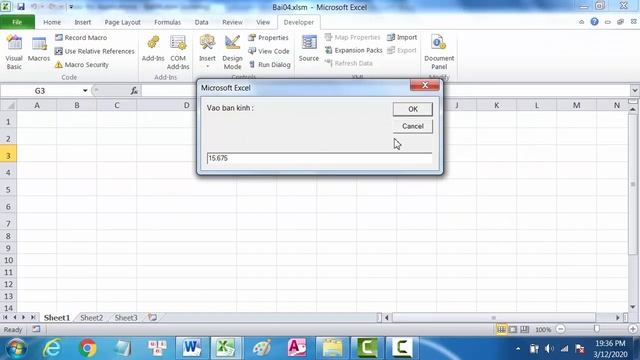The image size is (640, 360).
Task: Go to last sheet navigation arrow
Action: (33, 317)
